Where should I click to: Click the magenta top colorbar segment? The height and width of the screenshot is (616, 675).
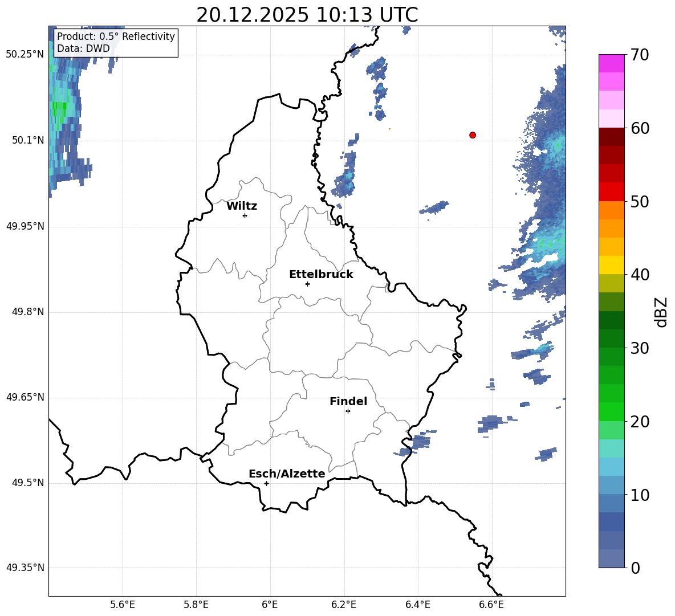611,64
